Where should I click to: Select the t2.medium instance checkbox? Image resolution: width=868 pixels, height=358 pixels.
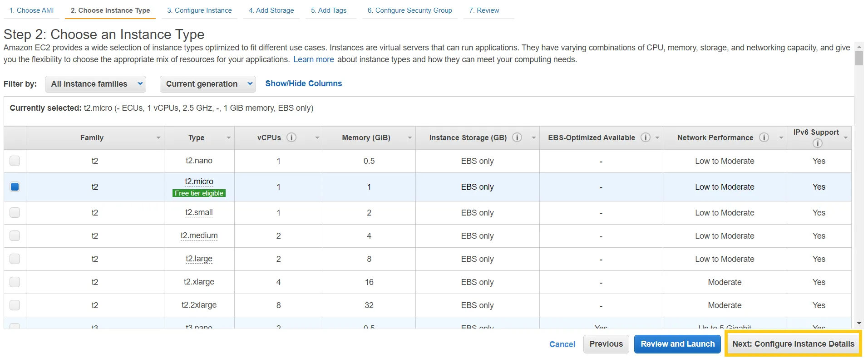(15, 235)
